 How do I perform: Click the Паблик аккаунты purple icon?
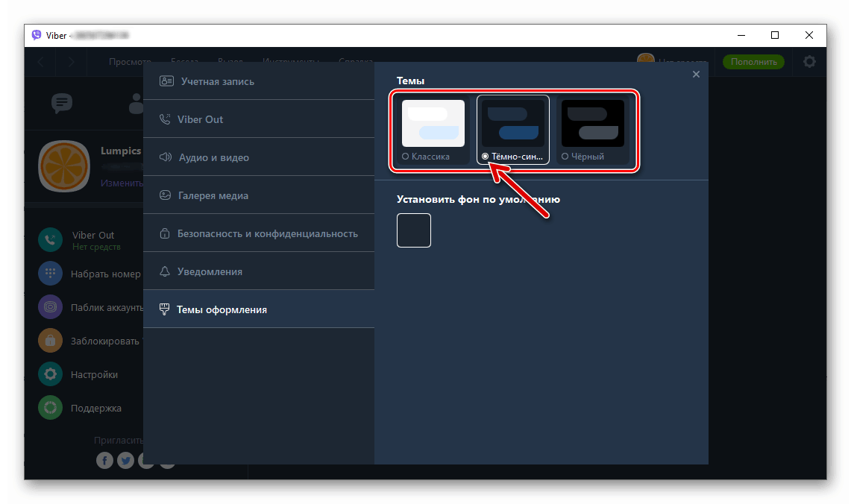click(x=51, y=307)
